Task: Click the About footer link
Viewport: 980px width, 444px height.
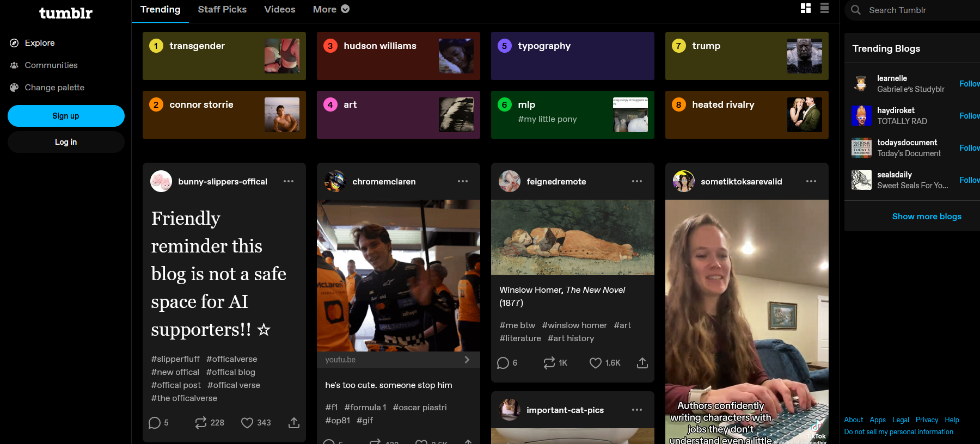Action: click(854, 420)
